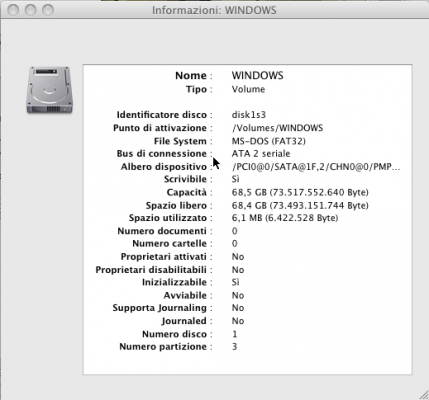Click the 'Punto di attivazione' label
The image size is (429, 400).
(x=160, y=128)
